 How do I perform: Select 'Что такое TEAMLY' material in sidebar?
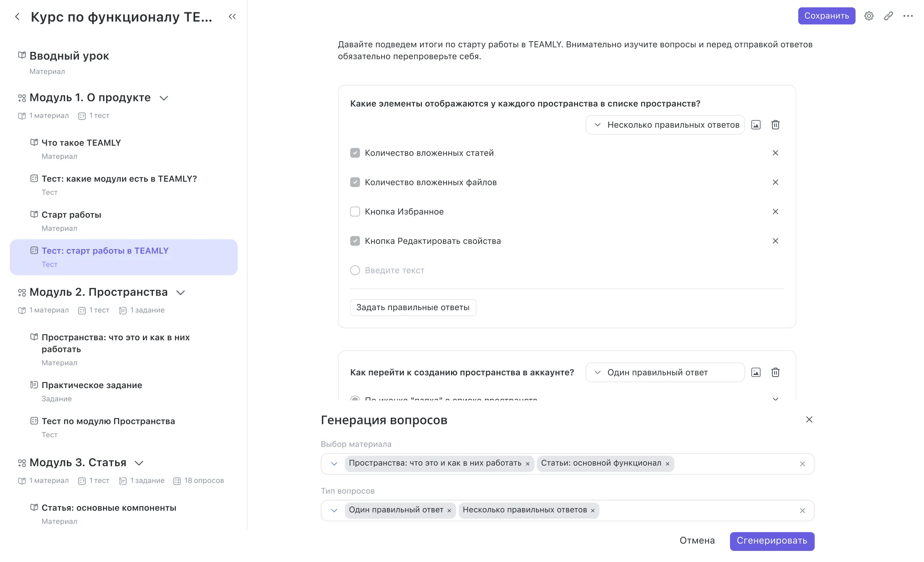pos(81,143)
